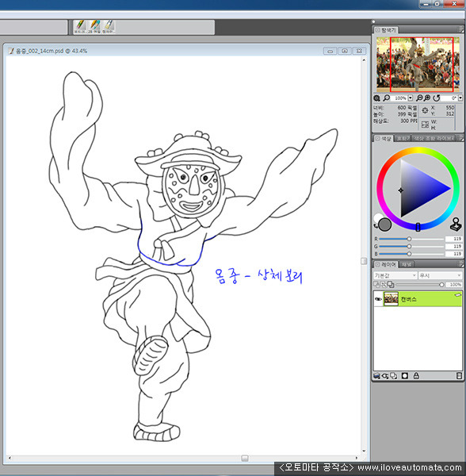Adjust the R color slider
Viewport: 466px width, 476px height.
pyautogui.click(x=411, y=239)
